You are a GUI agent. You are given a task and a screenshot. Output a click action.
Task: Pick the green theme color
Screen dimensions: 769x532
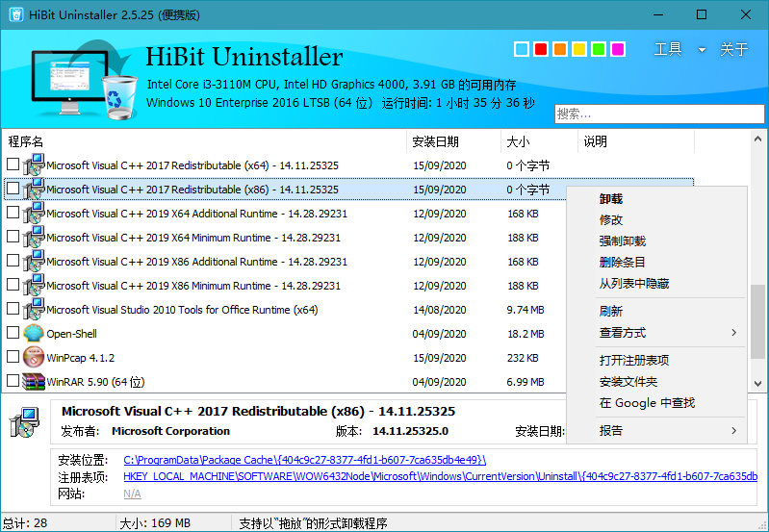point(599,49)
